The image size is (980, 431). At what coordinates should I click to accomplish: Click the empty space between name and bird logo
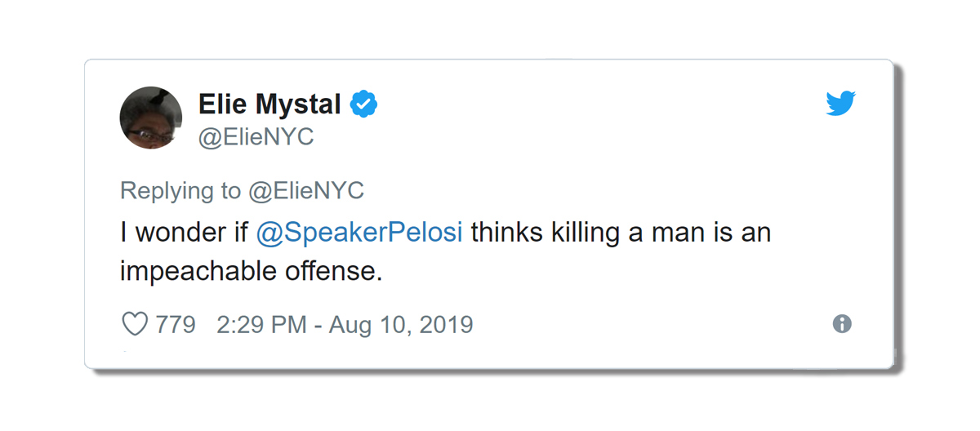600,104
